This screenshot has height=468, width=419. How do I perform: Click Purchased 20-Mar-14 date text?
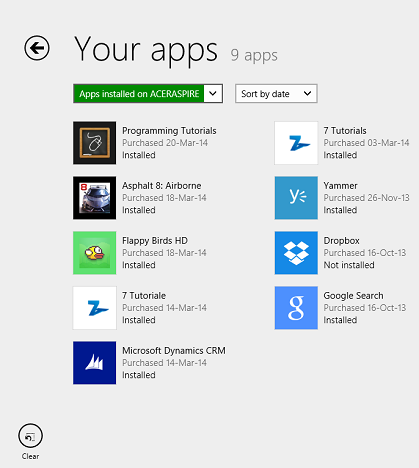click(x=165, y=143)
